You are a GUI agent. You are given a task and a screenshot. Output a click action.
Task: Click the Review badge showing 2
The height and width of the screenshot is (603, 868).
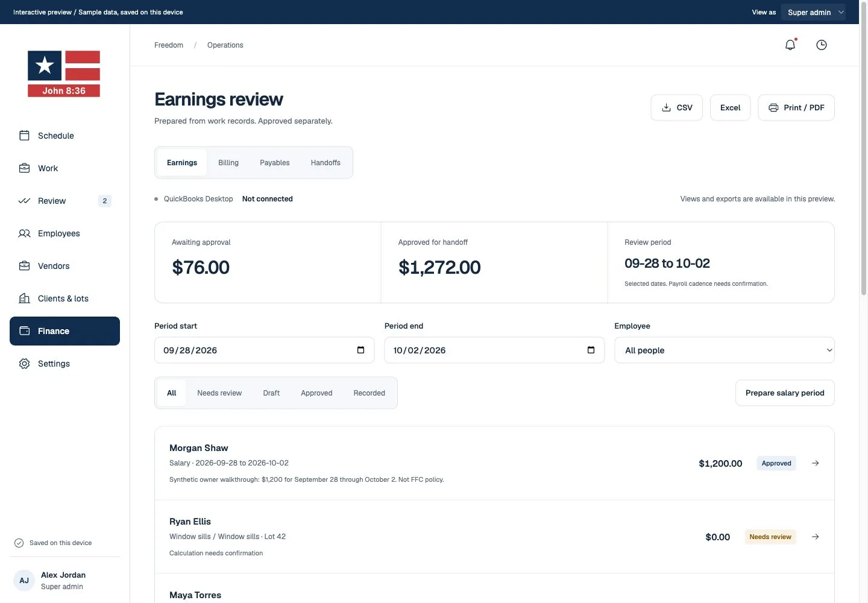(105, 201)
